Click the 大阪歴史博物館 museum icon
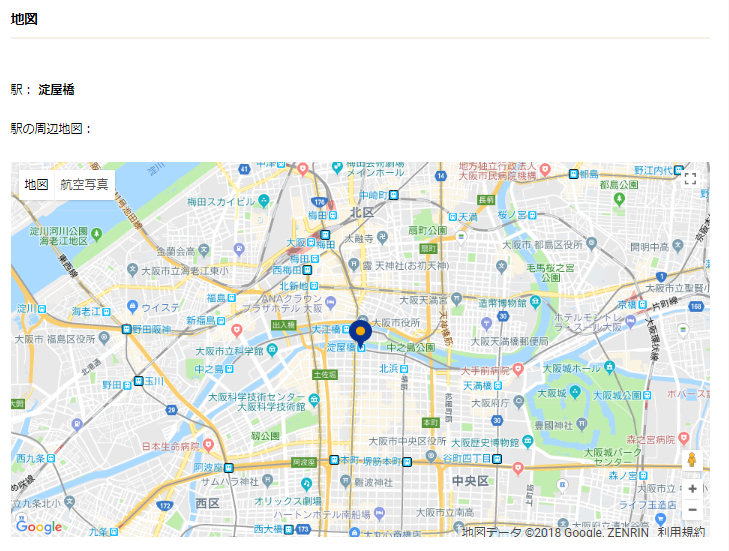Viewport: 729px width, 551px height. [528, 441]
